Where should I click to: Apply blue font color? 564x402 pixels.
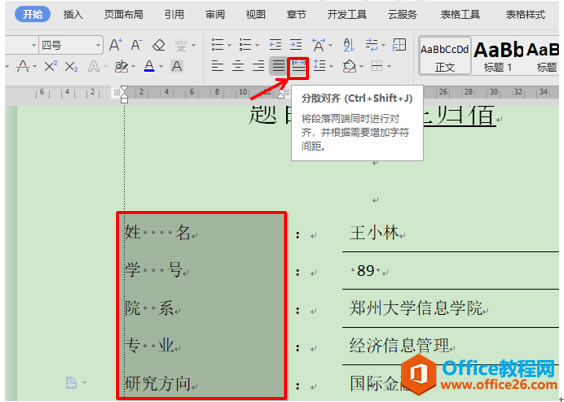pyautogui.click(x=149, y=67)
